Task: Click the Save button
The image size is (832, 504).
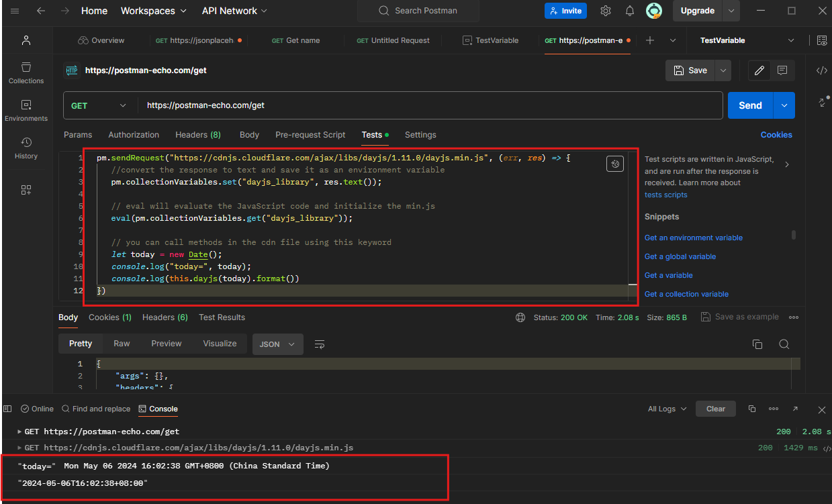Action: click(x=691, y=70)
